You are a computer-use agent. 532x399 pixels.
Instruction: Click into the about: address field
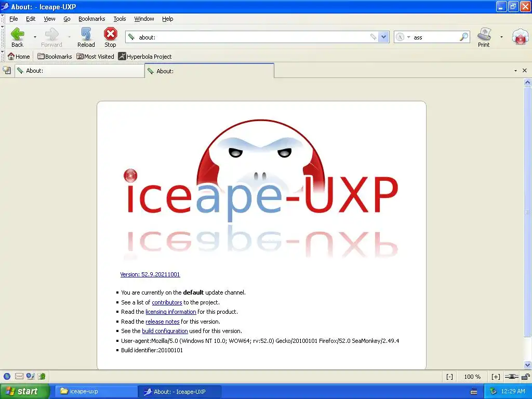tap(253, 37)
